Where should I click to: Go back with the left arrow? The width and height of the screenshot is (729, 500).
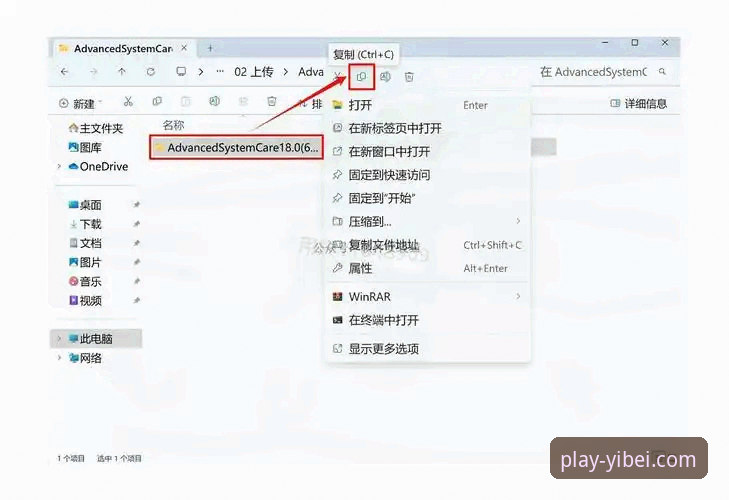(65, 72)
